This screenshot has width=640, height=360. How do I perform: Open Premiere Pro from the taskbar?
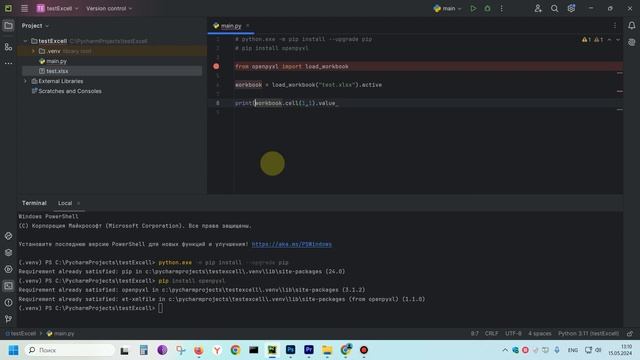(309, 350)
